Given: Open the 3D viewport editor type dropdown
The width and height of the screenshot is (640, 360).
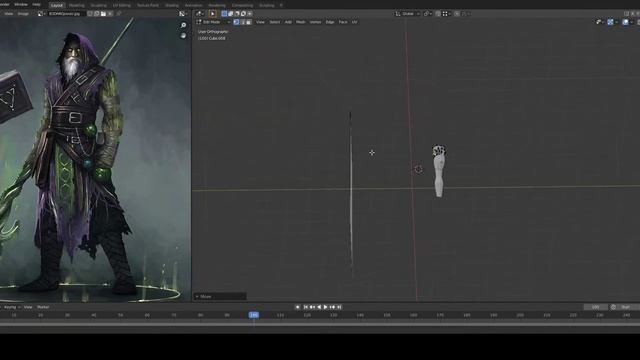Looking at the screenshot, I should (200, 13).
